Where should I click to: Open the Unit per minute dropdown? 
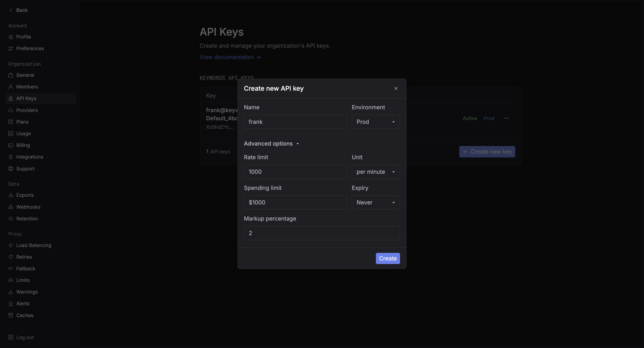point(375,172)
